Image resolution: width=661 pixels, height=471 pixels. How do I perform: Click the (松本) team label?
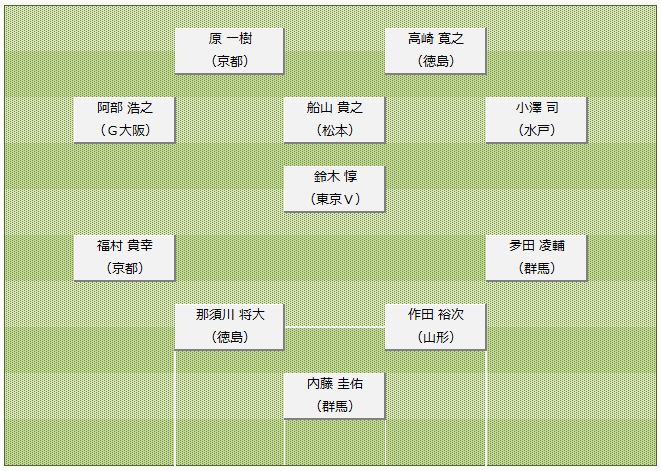coord(335,130)
